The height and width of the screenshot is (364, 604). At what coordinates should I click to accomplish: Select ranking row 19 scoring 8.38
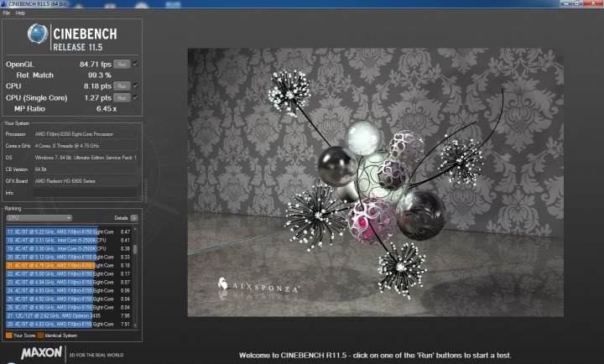69,249
